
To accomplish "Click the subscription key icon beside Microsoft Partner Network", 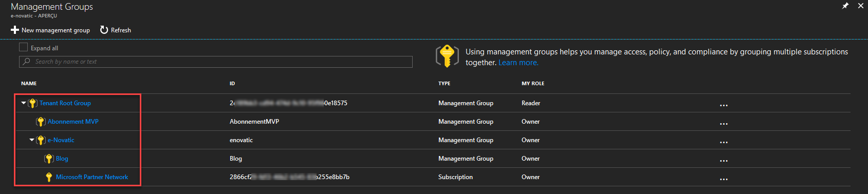I will click(x=49, y=177).
